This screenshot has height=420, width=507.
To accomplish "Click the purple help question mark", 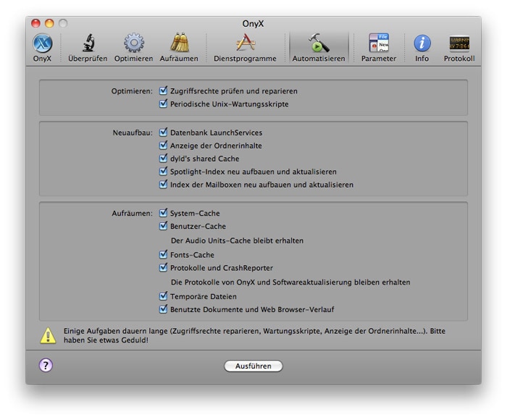I will click(x=46, y=366).
